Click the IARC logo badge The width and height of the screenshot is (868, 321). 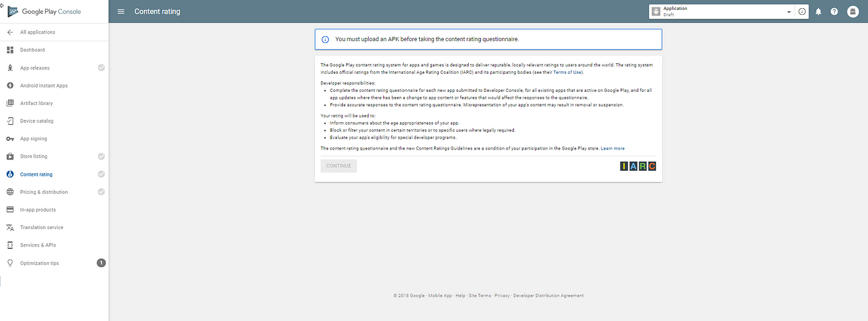click(638, 166)
